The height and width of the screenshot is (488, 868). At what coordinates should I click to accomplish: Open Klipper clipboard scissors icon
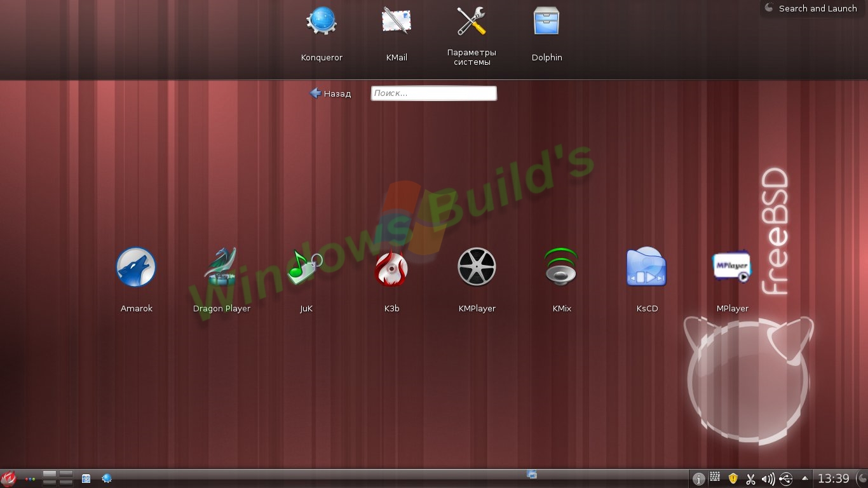tap(750, 478)
